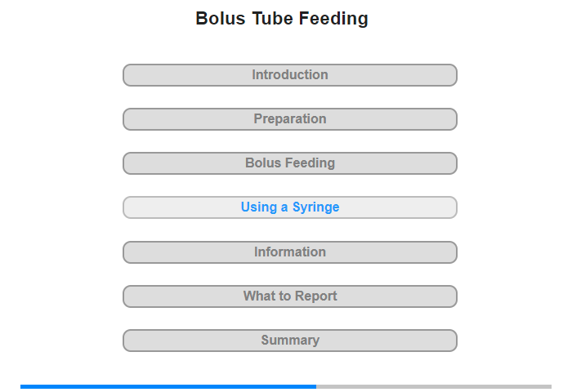Click the word Feeding in the title
Image resolution: width=572 pixels, height=392 pixels.
pos(333,19)
